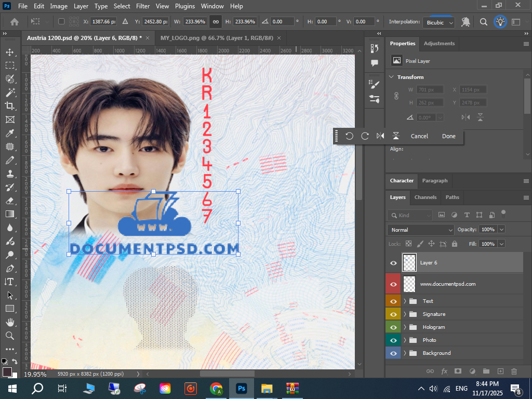Click the foreground color swatch
The width and height of the screenshot is (532, 399).
7,372
